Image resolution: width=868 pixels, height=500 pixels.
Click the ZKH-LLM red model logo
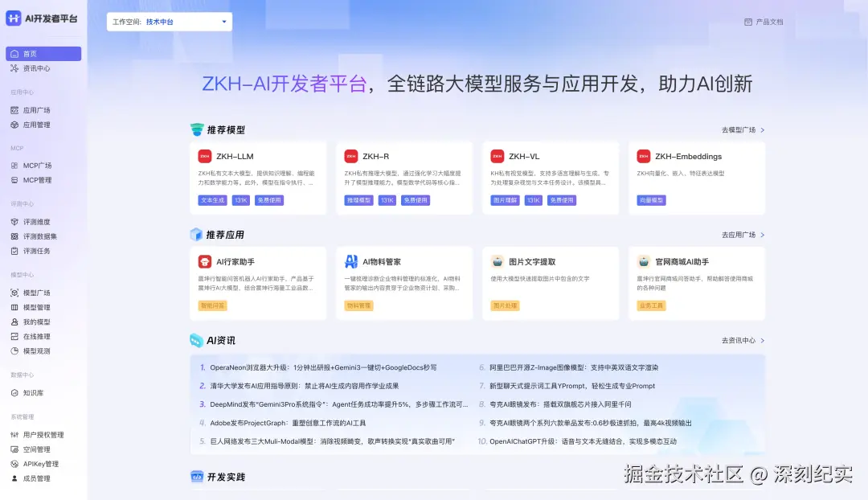coord(205,156)
